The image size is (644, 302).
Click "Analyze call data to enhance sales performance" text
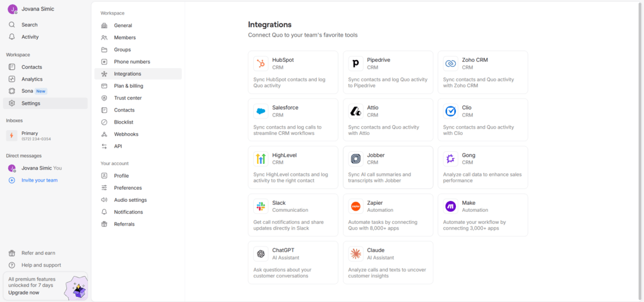click(x=482, y=178)
